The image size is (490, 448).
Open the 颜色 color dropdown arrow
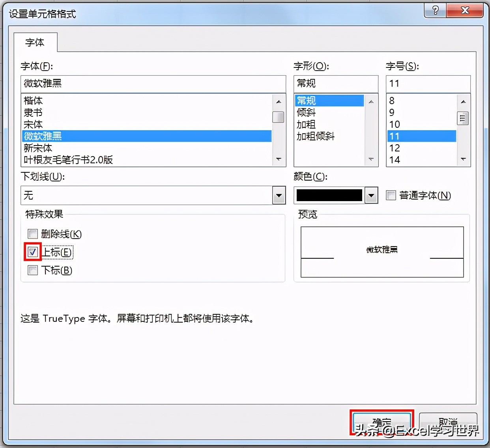pos(371,195)
